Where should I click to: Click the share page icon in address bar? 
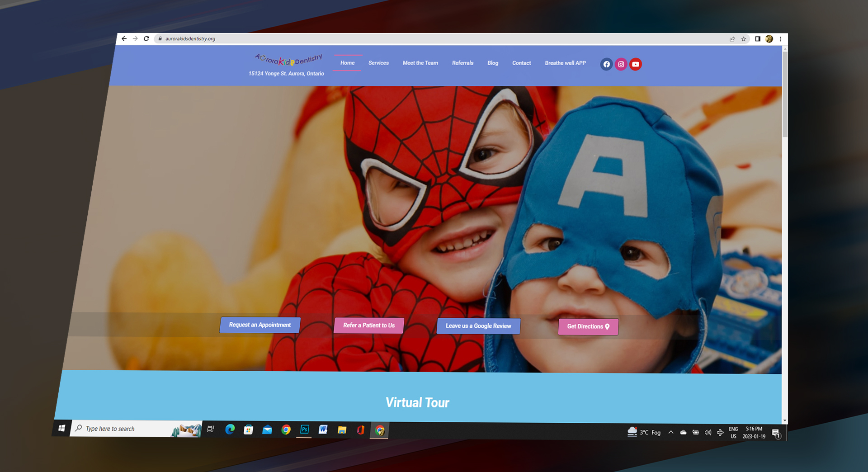point(732,39)
